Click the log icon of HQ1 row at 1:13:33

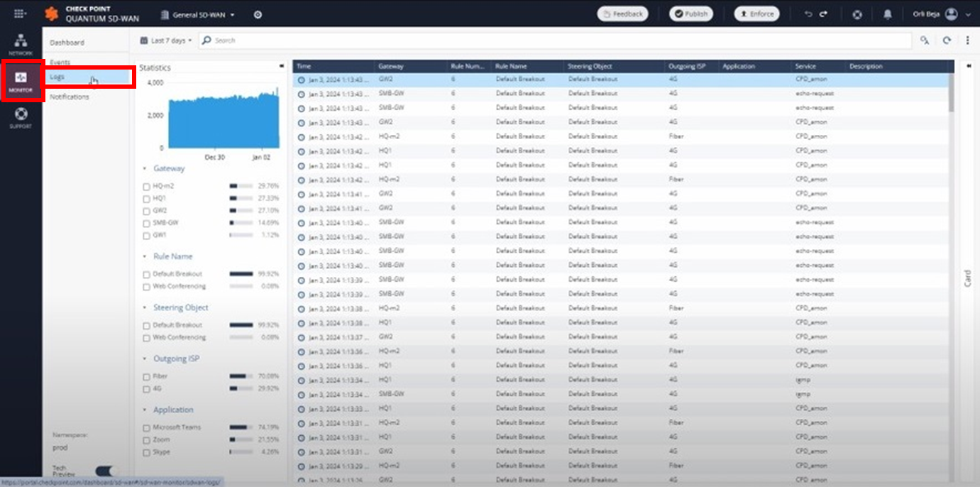pos(302,409)
